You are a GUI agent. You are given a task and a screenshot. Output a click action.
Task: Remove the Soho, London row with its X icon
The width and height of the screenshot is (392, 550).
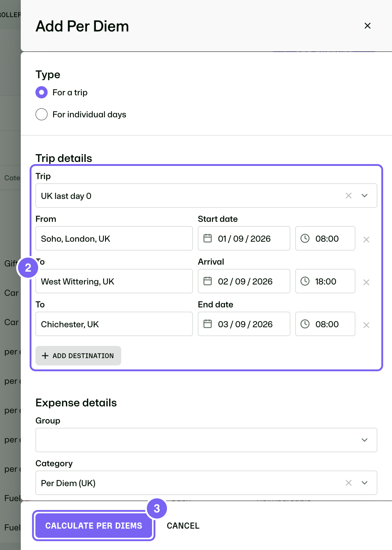[366, 240]
